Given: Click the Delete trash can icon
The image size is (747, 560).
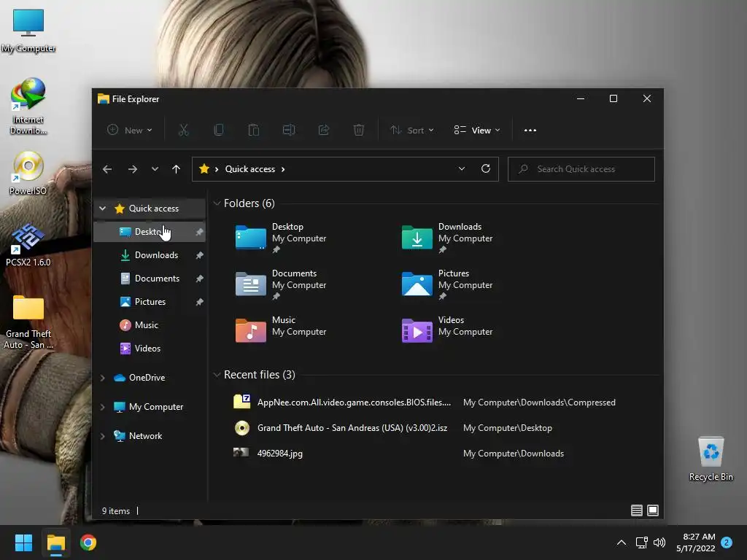Looking at the screenshot, I should 359,130.
